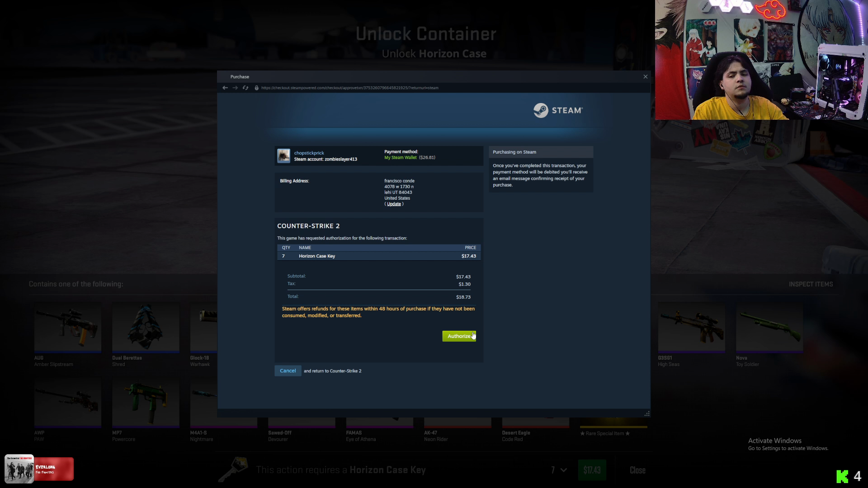The height and width of the screenshot is (488, 868).
Task: Click the AK-47 Neon Rider label
Action: click(436, 436)
